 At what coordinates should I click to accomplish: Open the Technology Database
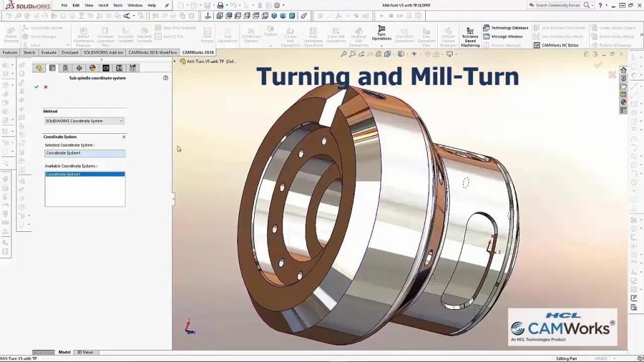(x=506, y=28)
